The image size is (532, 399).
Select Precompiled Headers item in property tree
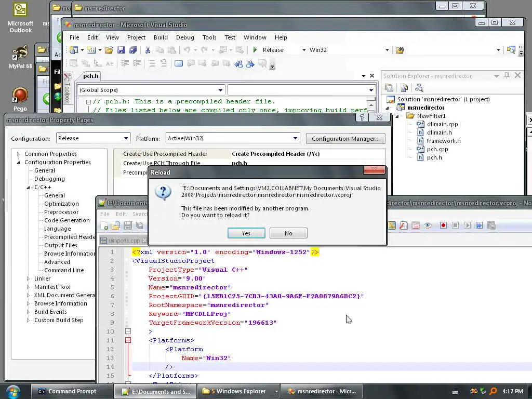tap(70, 237)
